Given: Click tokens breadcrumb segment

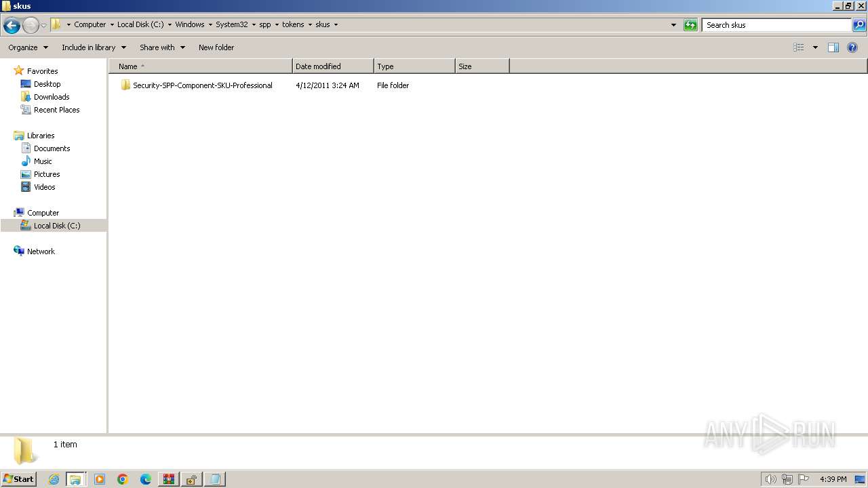Looking at the screenshot, I should (x=293, y=24).
